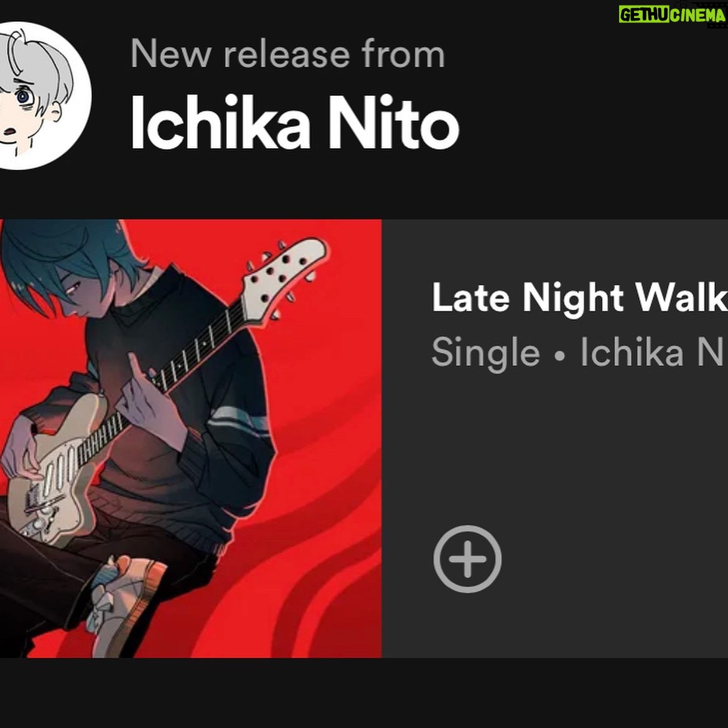728x728 pixels.
Task: Click the green GETHU part of watermark
Action: click(644, 15)
